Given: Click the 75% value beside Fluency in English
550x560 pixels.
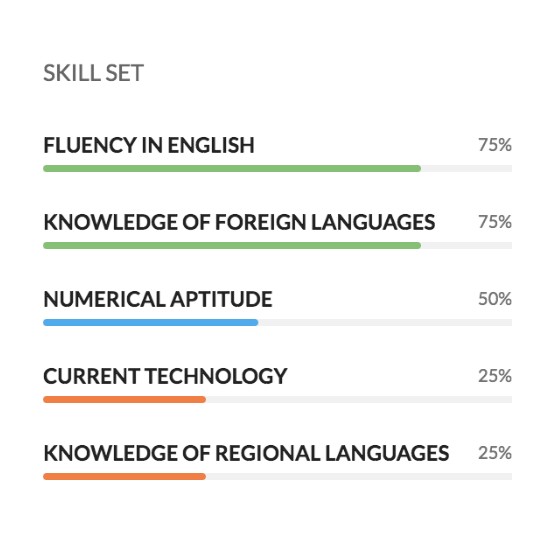Looking at the screenshot, I should click(495, 145).
